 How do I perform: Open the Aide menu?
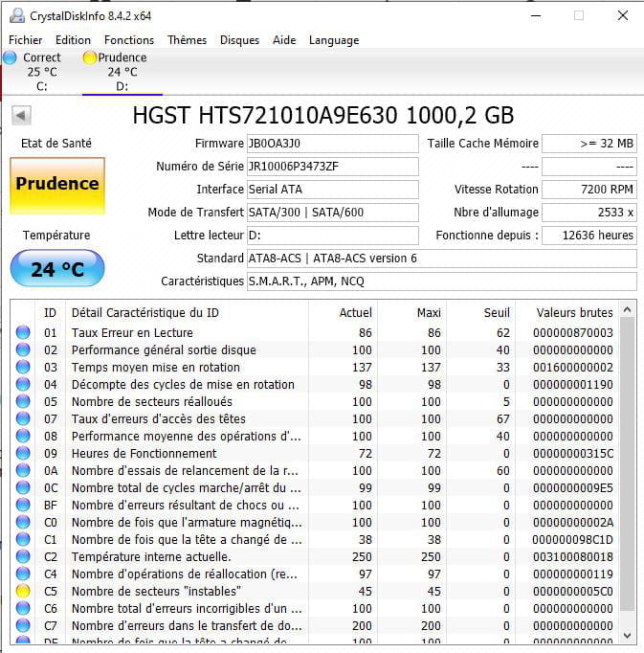pyautogui.click(x=284, y=40)
